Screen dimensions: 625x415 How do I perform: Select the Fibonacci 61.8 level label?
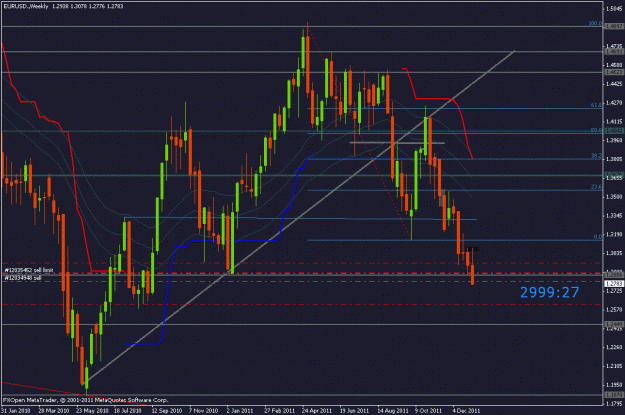pos(596,105)
